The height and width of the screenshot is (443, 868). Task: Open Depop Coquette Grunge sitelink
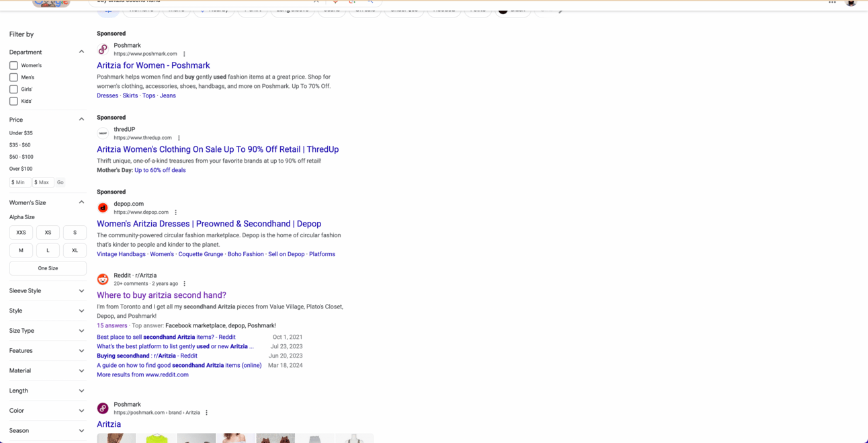click(200, 254)
